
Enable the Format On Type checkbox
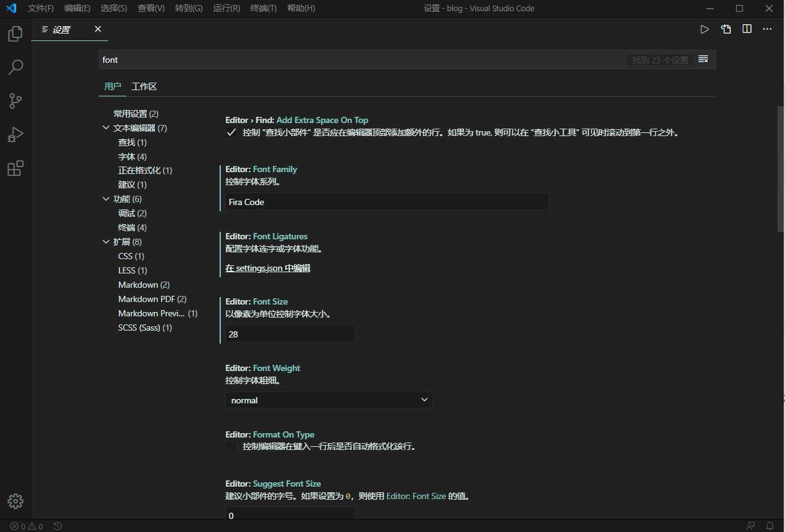[x=231, y=446]
